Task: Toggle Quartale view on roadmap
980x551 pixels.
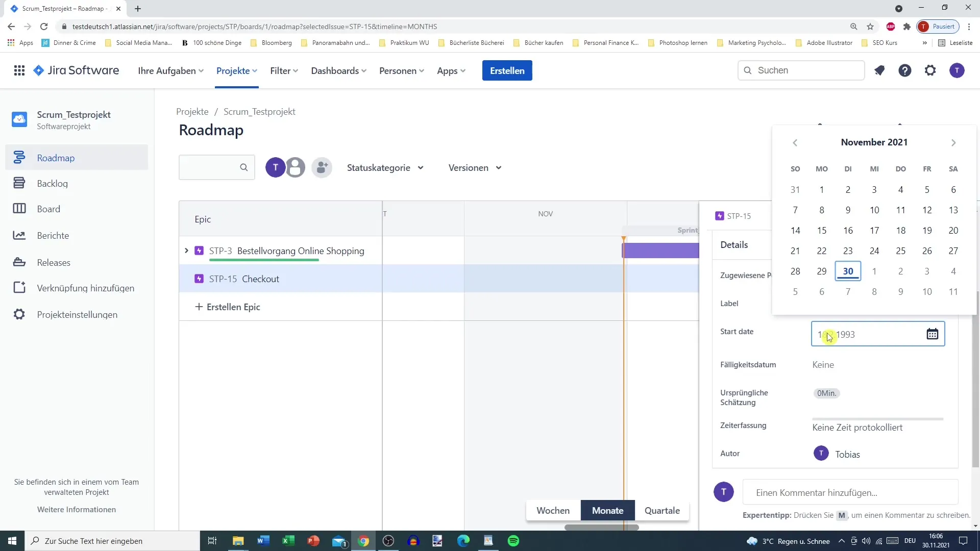Action: point(663,510)
